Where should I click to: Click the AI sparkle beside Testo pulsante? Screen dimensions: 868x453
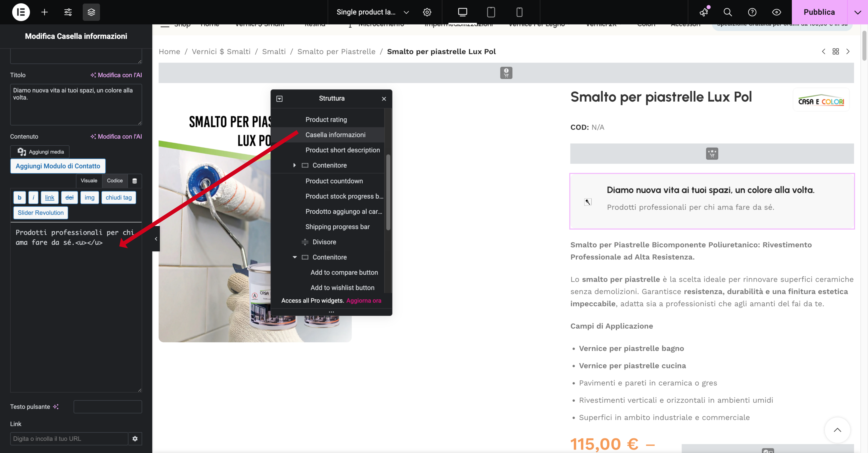click(56, 407)
